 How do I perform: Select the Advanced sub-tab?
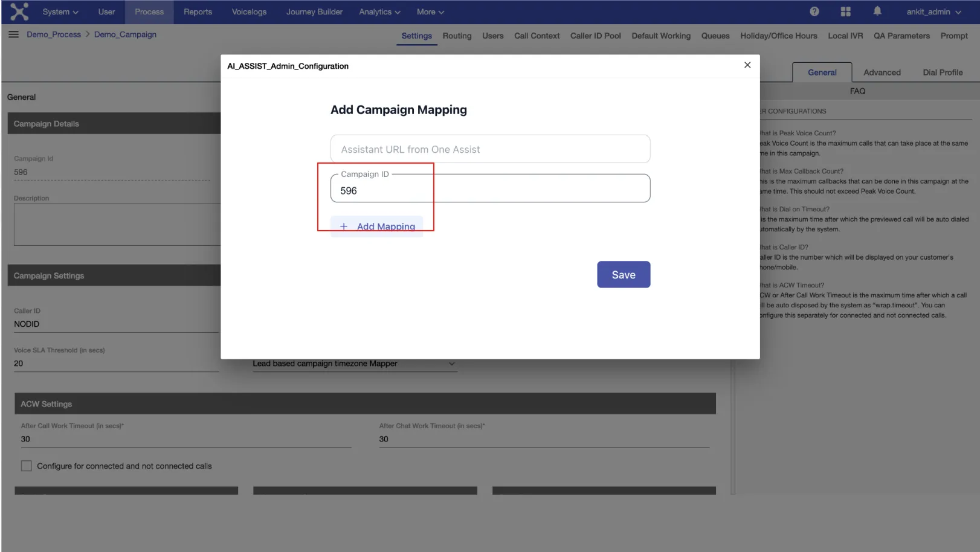(882, 72)
